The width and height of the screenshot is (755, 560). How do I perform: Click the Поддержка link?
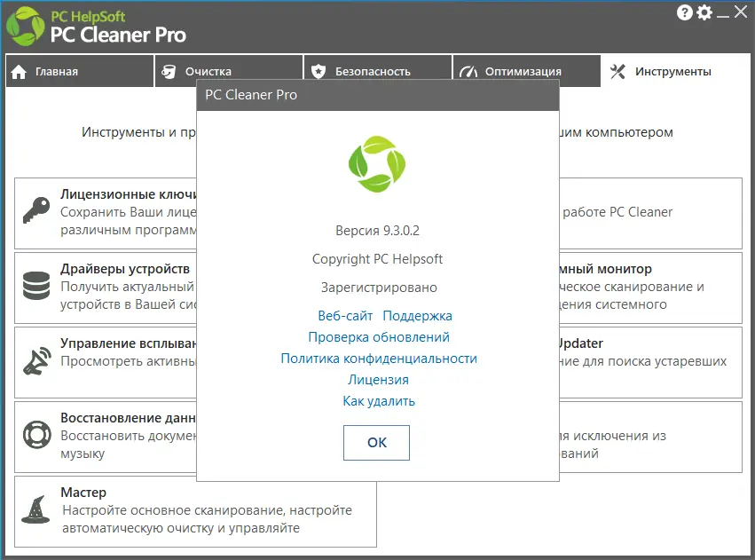[x=420, y=316]
